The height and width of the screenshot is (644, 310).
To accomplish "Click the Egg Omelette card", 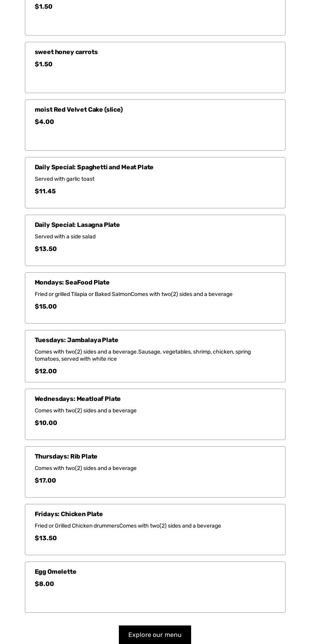I will click(x=155, y=587).
